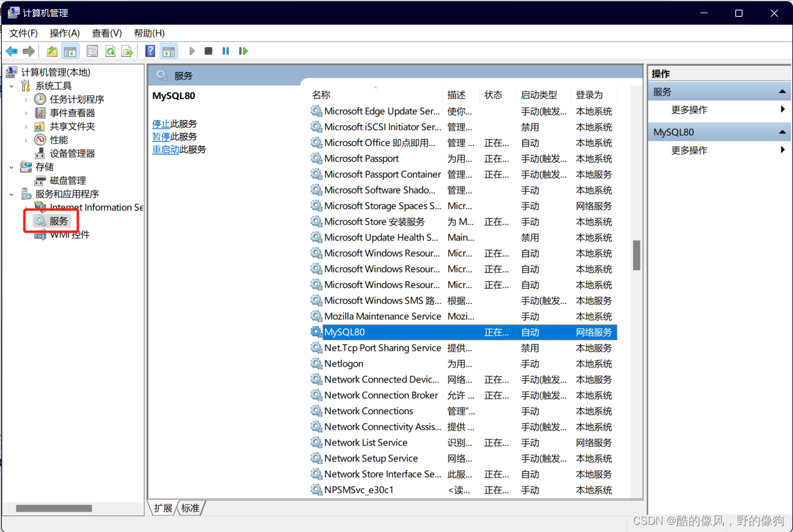Collapse the 系统工具 tree node
Image resolution: width=793 pixels, height=532 pixels.
pyautogui.click(x=12, y=86)
